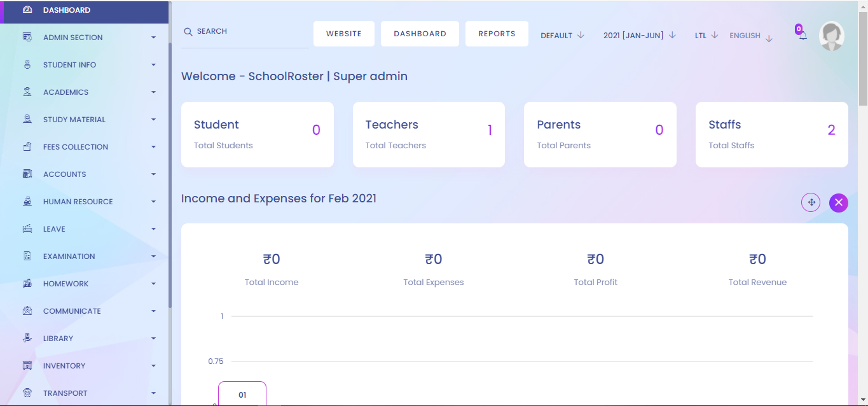Click the Library sidebar icon
Image resolution: width=868 pixels, height=406 pixels.
tap(27, 339)
